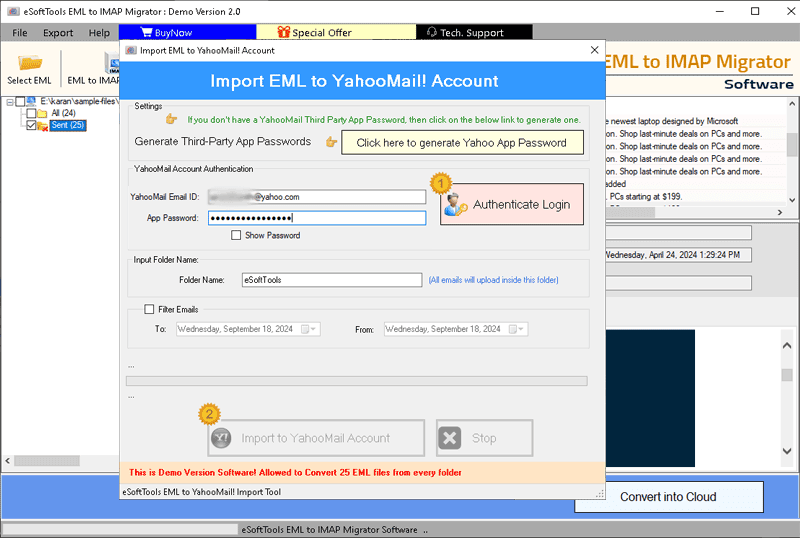Select the Sent (25) tree item
The width and height of the screenshot is (800, 538).
(67, 125)
